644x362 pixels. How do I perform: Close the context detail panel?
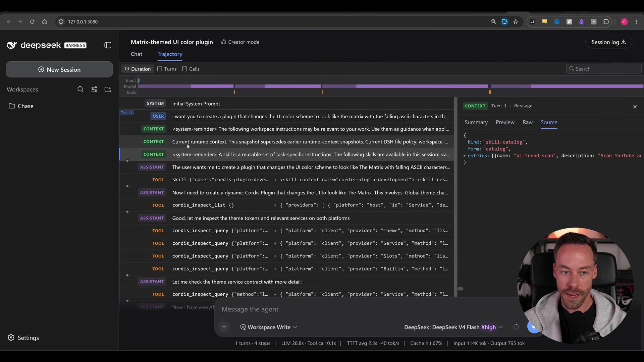[635, 107]
